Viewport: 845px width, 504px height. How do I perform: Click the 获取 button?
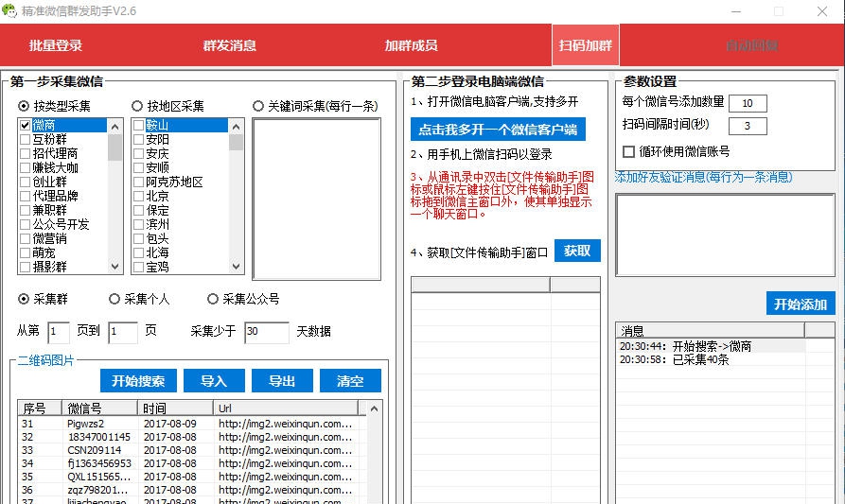click(577, 251)
